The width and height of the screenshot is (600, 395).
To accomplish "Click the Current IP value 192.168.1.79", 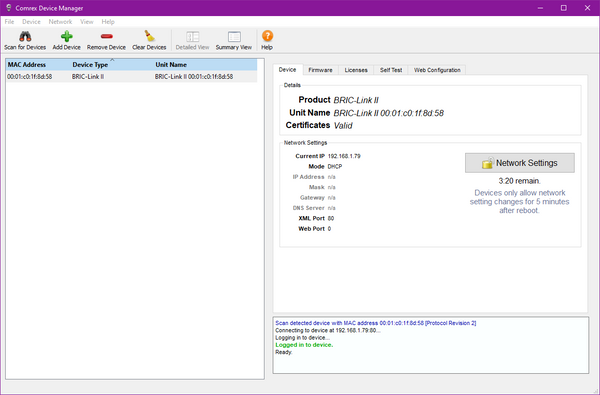I will click(344, 156).
